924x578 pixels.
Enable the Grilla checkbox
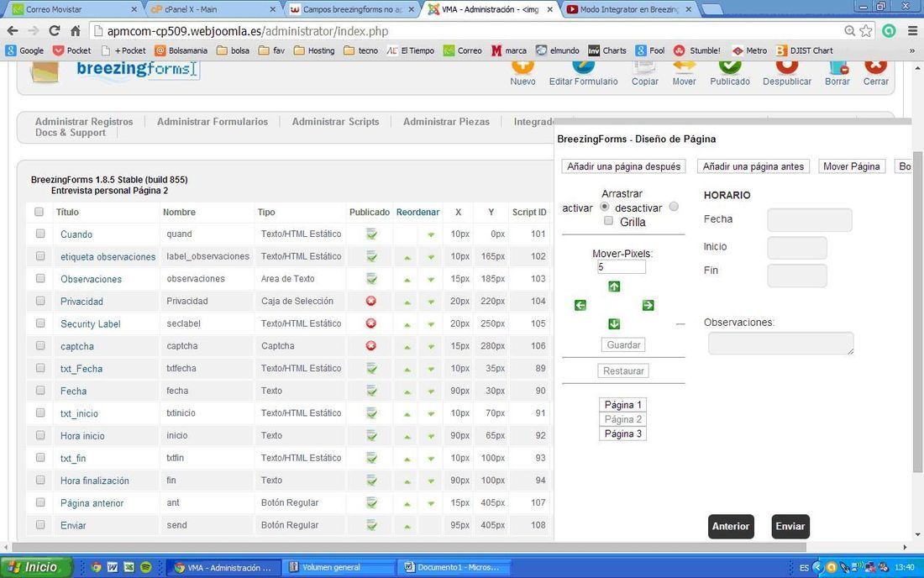(608, 221)
